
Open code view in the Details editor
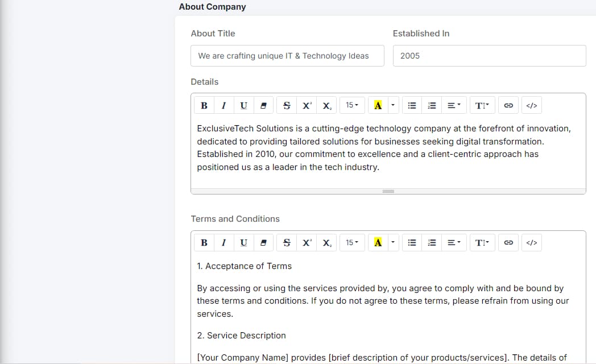coord(532,105)
